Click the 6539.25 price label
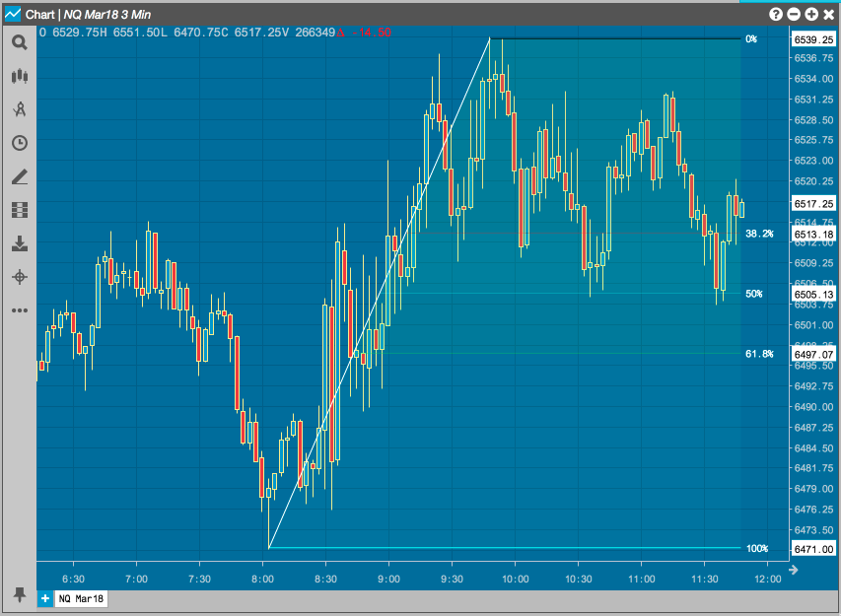 (813, 39)
